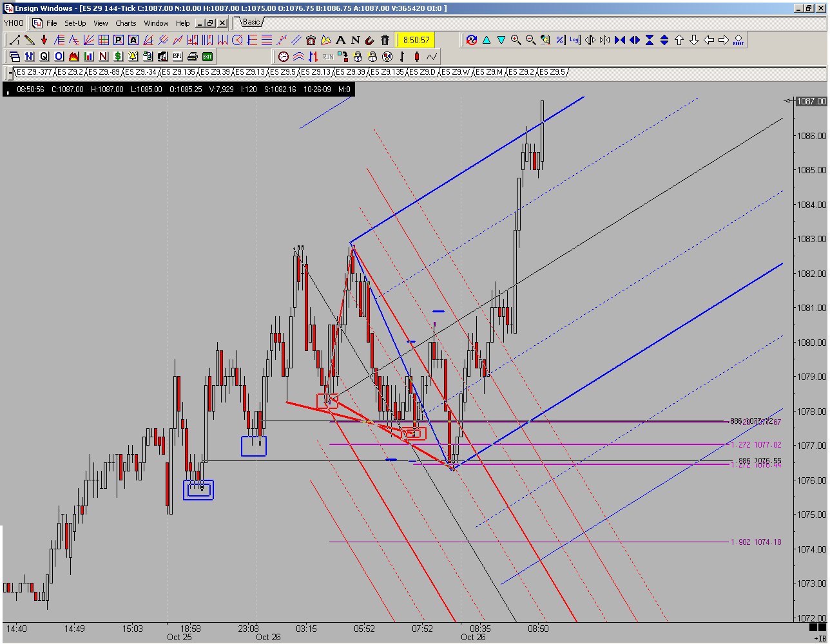
Task: Select the pencil draw tool
Action: (x=28, y=40)
